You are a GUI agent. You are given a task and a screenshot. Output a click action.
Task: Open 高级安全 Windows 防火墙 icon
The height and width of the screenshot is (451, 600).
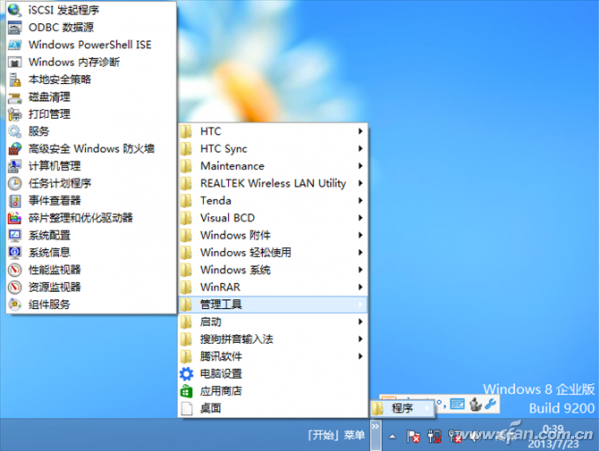[x=15, y=148]
